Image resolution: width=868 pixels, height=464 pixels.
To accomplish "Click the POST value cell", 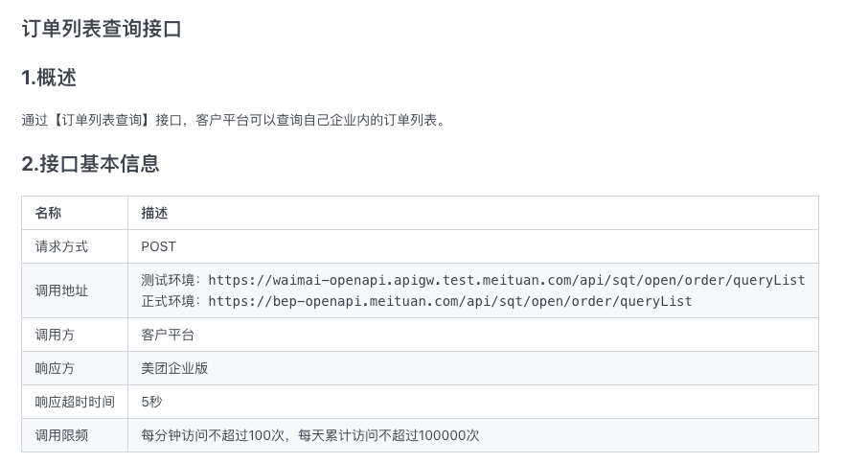I will [x=158, y=246].
